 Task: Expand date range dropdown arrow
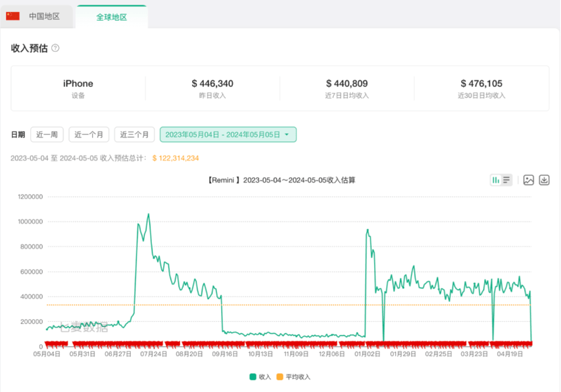pos(287,135)
